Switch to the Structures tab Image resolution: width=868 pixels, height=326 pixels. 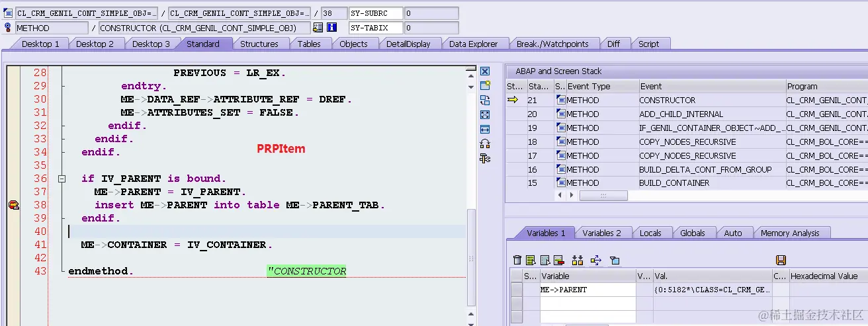click(259, 44)
